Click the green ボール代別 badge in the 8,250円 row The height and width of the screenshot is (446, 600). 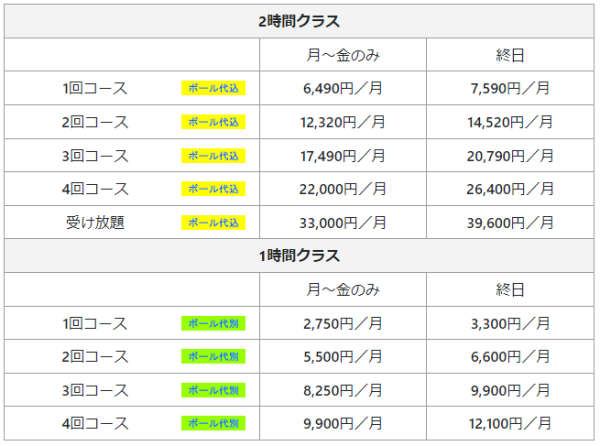coord(214,390)
